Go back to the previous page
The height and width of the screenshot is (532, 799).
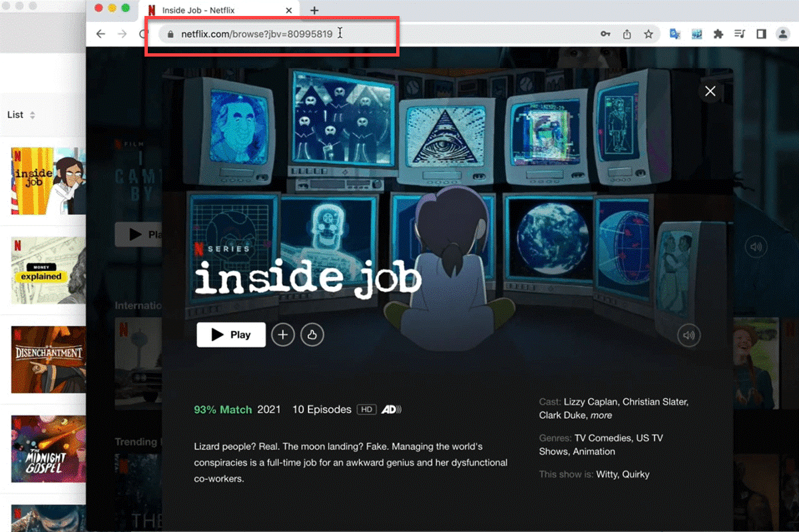pos(101,35)
